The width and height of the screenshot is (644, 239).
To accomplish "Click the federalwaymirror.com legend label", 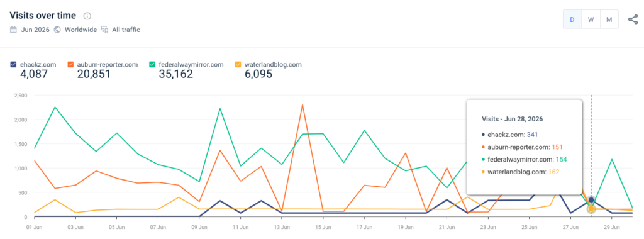I will point(191,65).
